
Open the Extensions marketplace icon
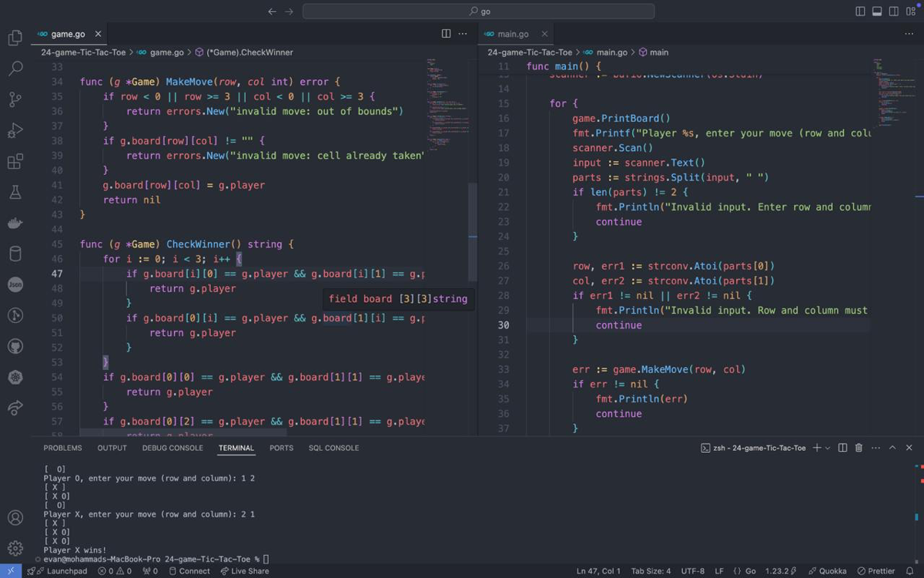tap(15, 161)
